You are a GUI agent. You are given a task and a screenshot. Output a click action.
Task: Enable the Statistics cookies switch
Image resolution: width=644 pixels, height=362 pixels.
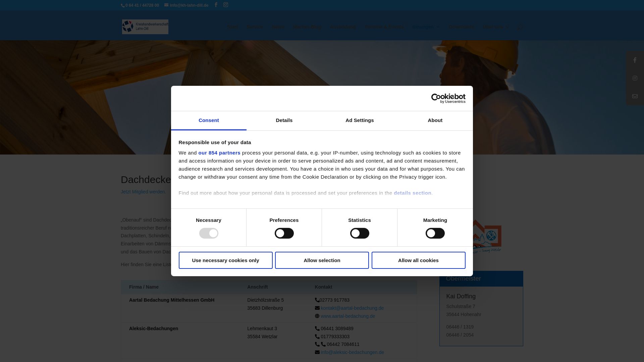(x=360, y=233)
